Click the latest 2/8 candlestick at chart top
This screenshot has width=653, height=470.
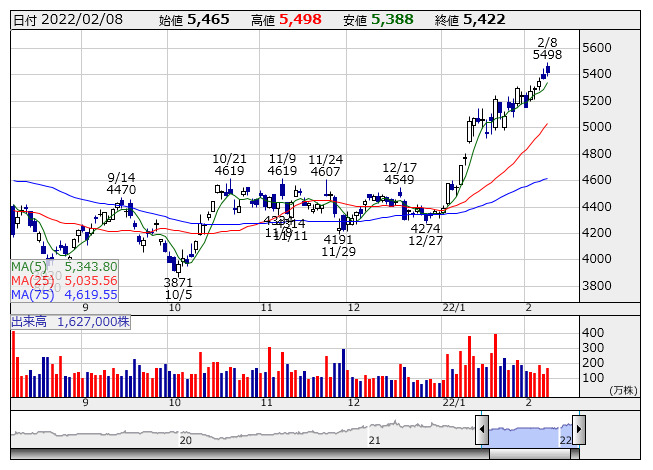[x=548, y=69]
